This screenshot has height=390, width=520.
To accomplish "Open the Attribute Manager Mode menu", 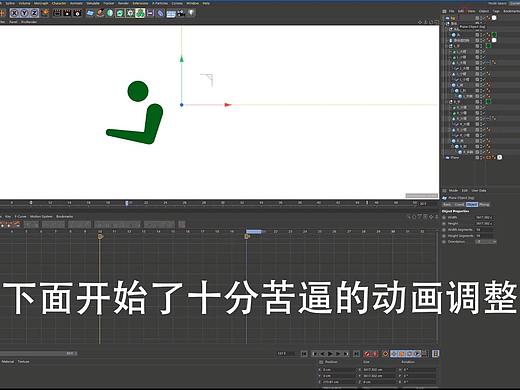I will [453, 191].
